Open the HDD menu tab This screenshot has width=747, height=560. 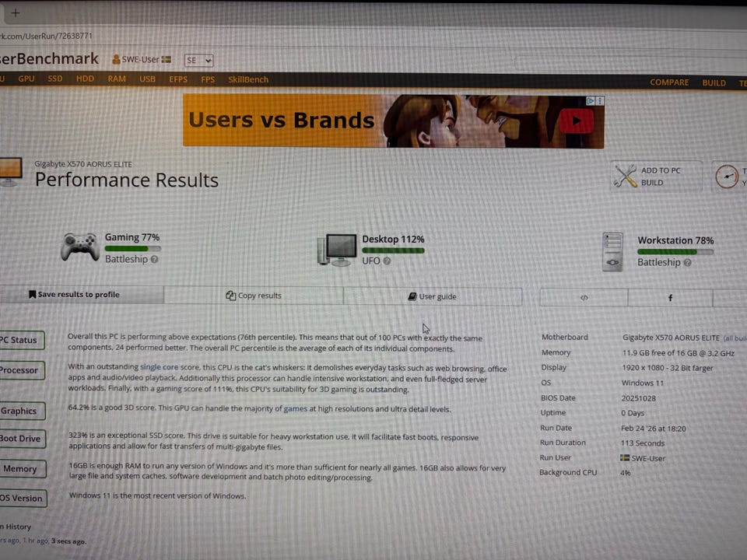coord(85,79)
